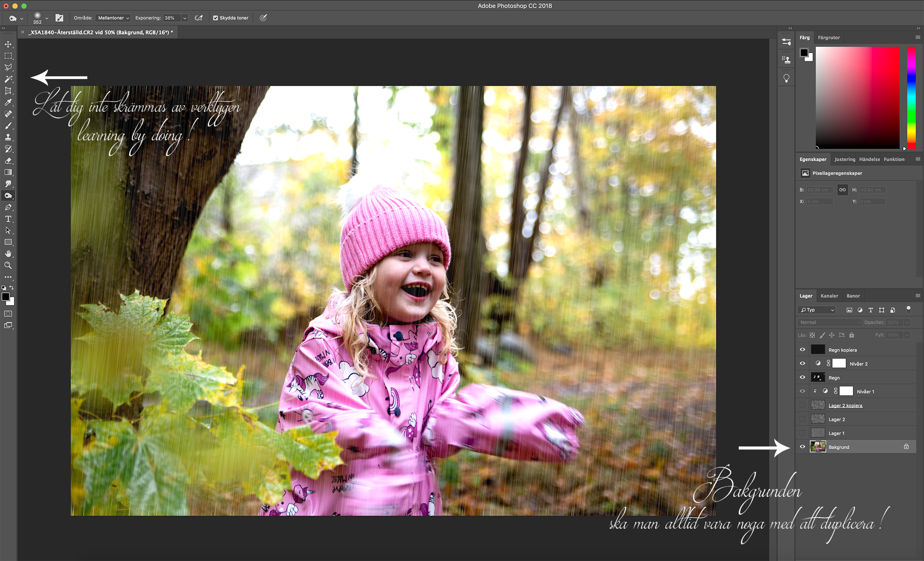This screenshot has width=924, height=561.
Task: Select the Smudge tool
Action: [x=8, y=184]
